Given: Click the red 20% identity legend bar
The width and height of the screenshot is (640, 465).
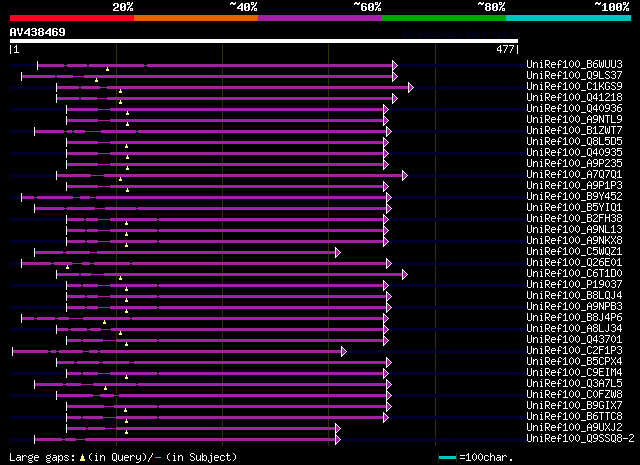Looking at the screenshot, I should tap(72, 18).
